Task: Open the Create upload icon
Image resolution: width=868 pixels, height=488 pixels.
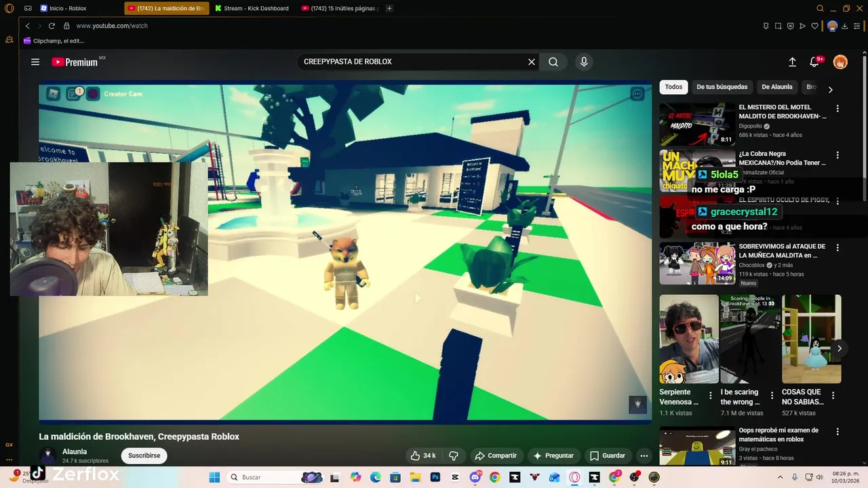Action: [792, 62]
